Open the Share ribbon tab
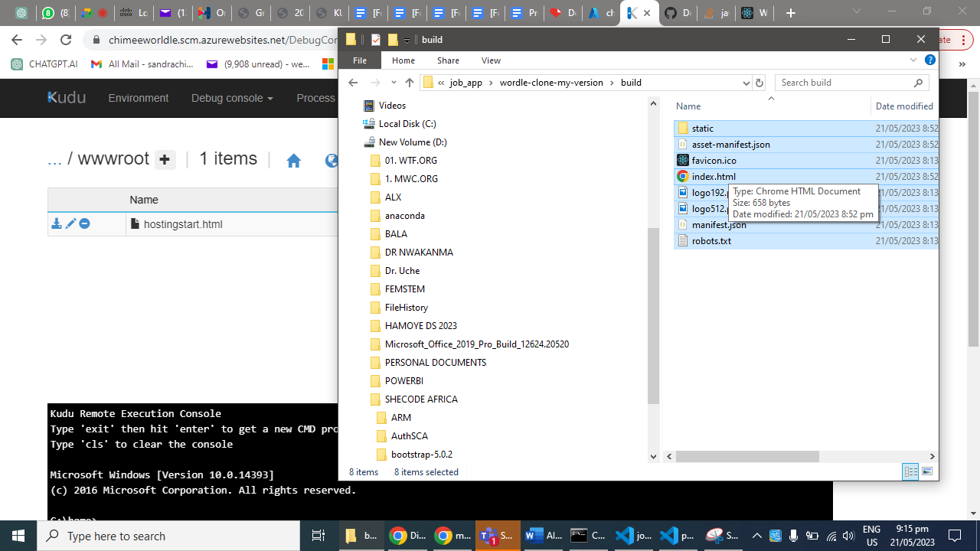The height and width of the screenshot is (551, 980). 448,60
